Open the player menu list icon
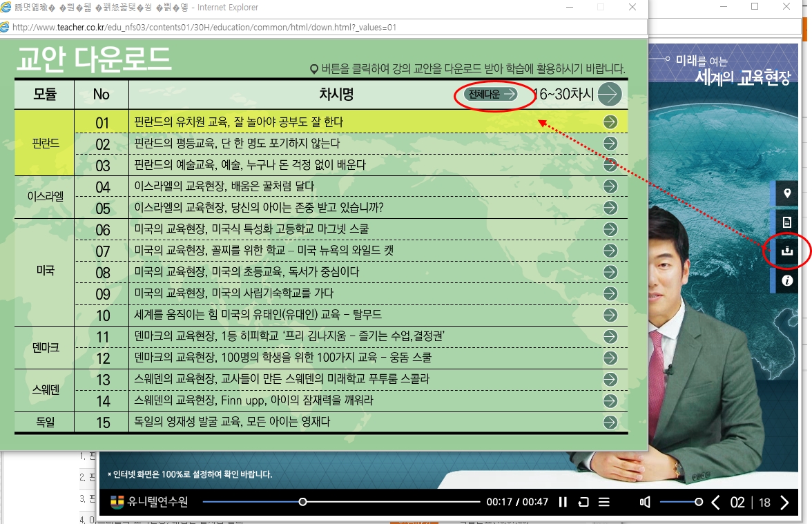 tap(603, 502)
